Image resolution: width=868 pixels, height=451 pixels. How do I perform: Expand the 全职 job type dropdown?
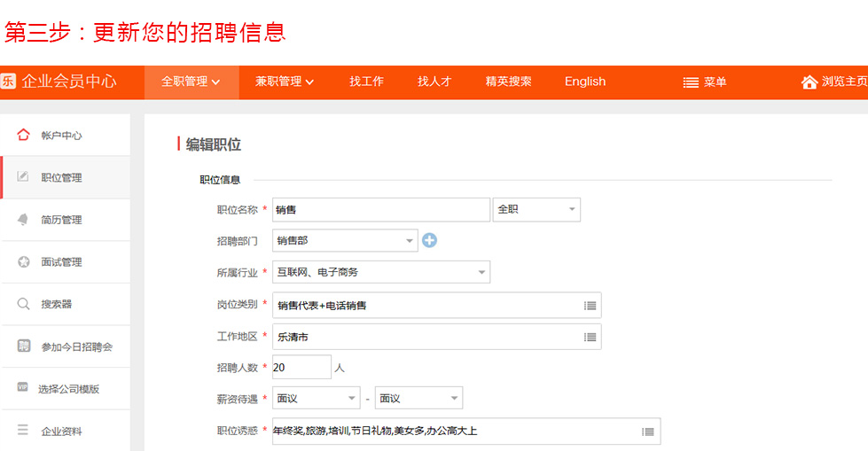536,210
